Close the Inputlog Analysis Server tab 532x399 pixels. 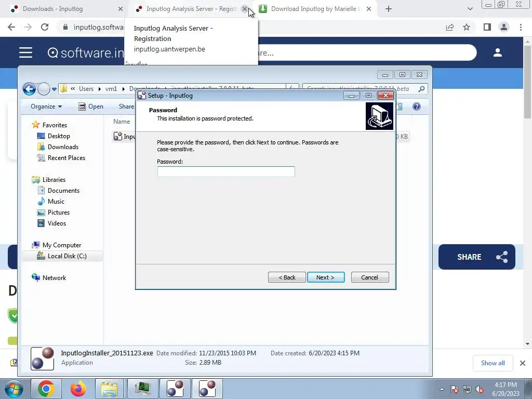point(245,9)
